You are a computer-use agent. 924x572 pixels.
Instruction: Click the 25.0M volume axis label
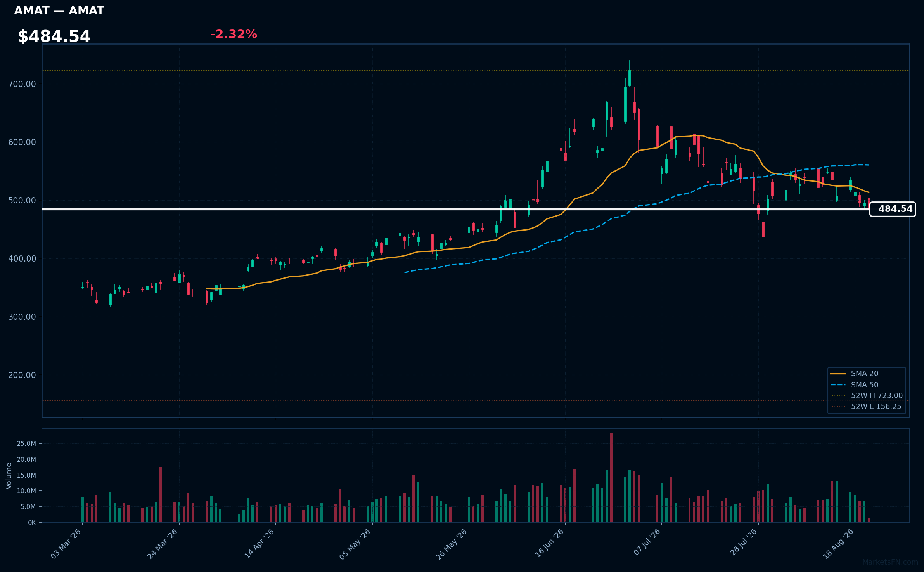pyautogui.click(x=26, y=444)
